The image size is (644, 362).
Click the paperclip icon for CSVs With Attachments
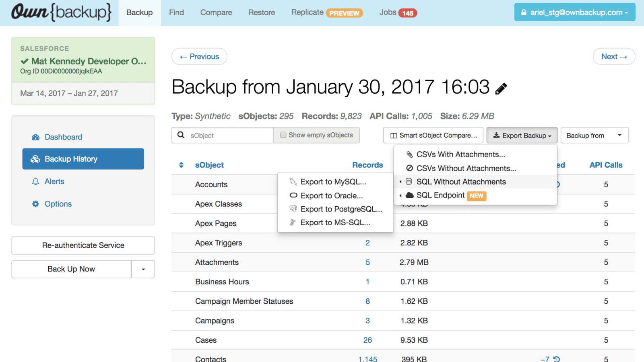pos(409,154)
